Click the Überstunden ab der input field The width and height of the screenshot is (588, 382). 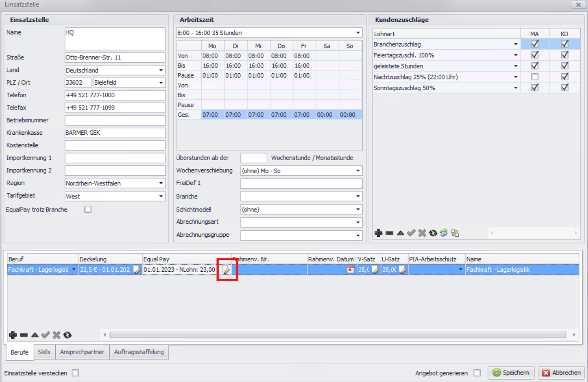pyautogui.click(x=254, y=158)
